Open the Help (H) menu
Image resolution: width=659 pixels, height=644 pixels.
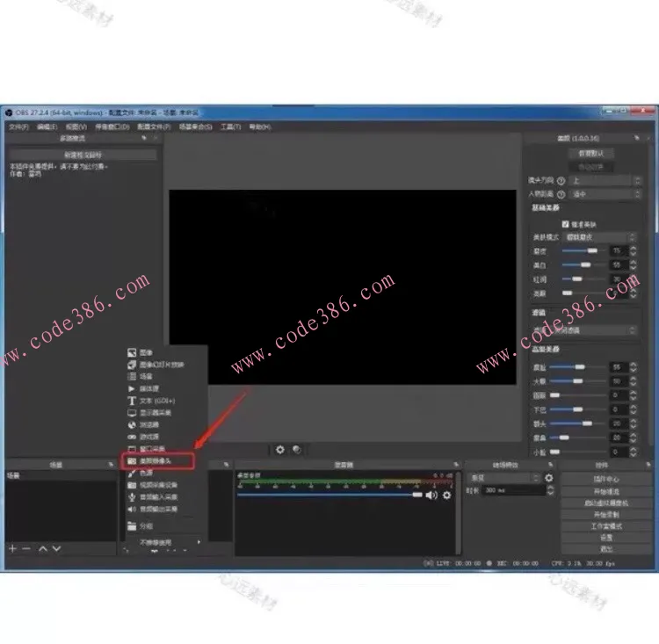tap(260, 127)
